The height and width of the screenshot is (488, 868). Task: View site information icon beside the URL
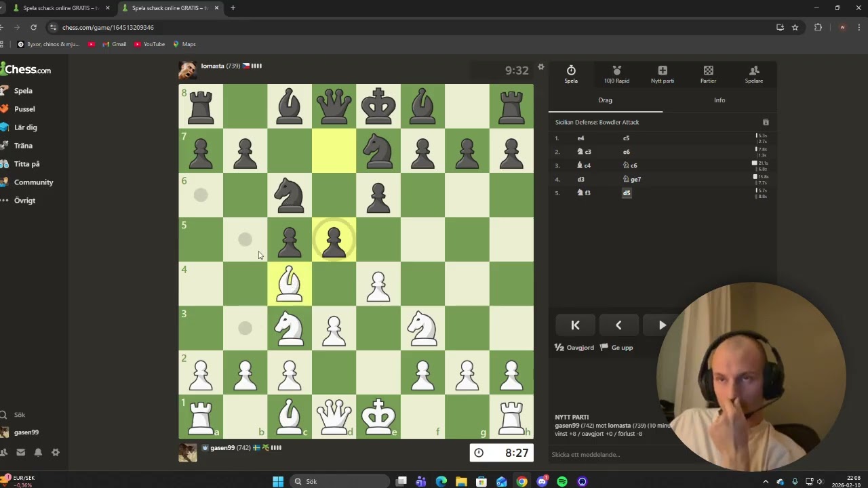pos(53,27)
